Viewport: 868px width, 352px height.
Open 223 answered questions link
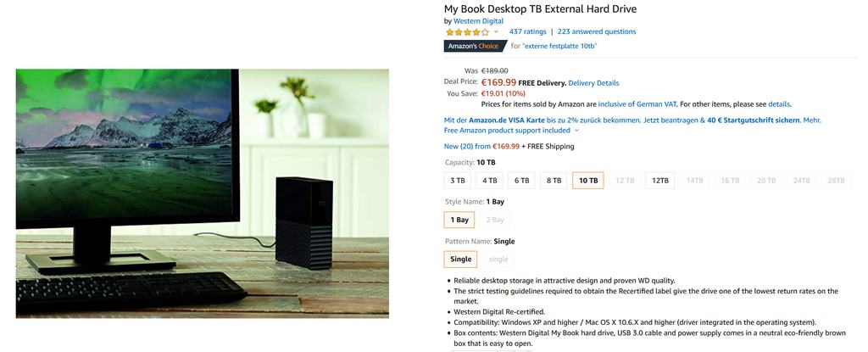point(597,31)
